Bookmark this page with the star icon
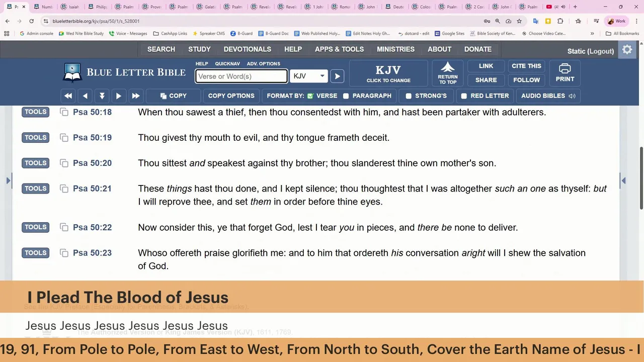Viewport: 644px width, 362px height. (519, 21)
